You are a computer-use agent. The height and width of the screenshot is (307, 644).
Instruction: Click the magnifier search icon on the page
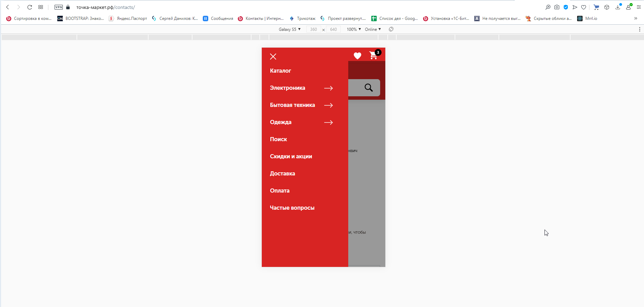pyautogui.click(x=368, y=88)
